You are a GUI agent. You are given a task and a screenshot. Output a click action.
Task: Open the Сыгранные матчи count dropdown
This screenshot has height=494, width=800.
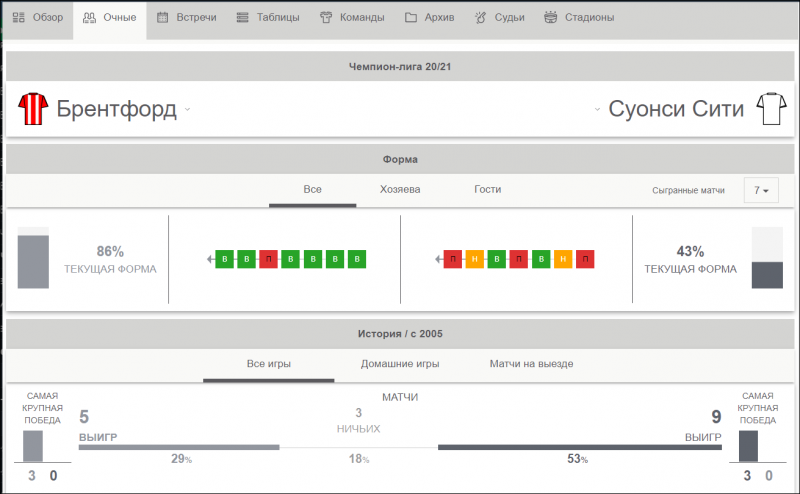[761, 190]
